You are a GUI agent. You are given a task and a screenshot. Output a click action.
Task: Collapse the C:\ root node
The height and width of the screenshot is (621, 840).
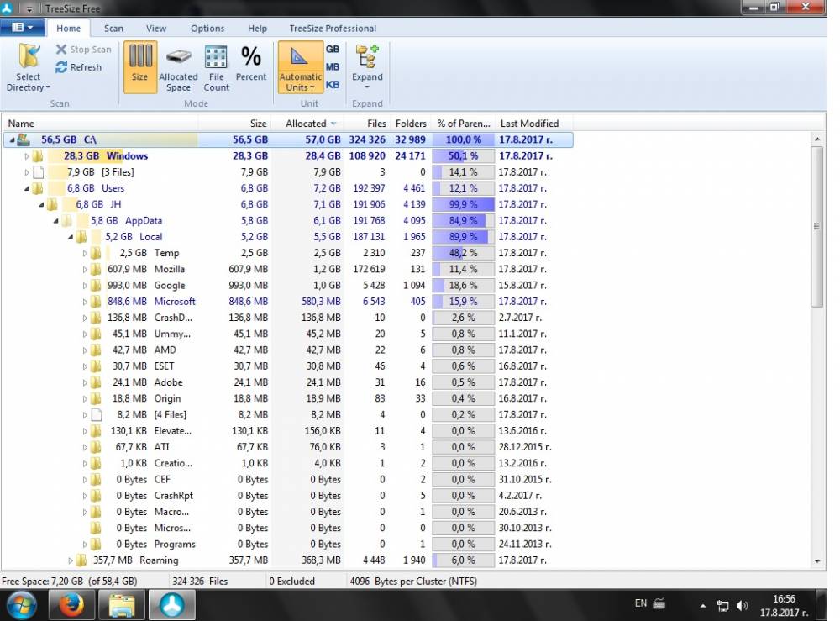coord(12,139)
